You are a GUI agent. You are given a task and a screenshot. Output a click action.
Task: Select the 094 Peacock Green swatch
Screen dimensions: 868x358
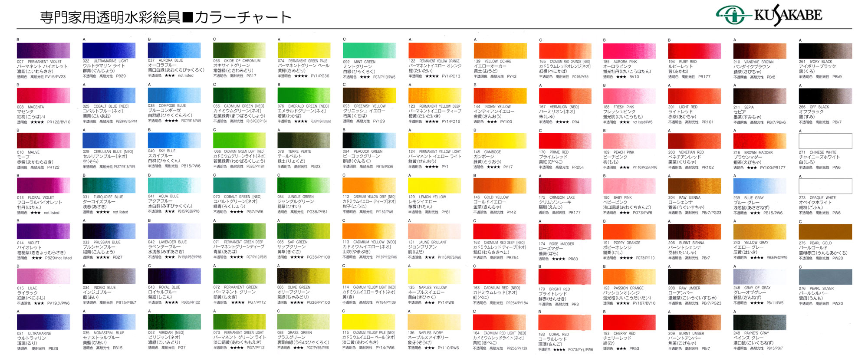[x=369, y=140]
